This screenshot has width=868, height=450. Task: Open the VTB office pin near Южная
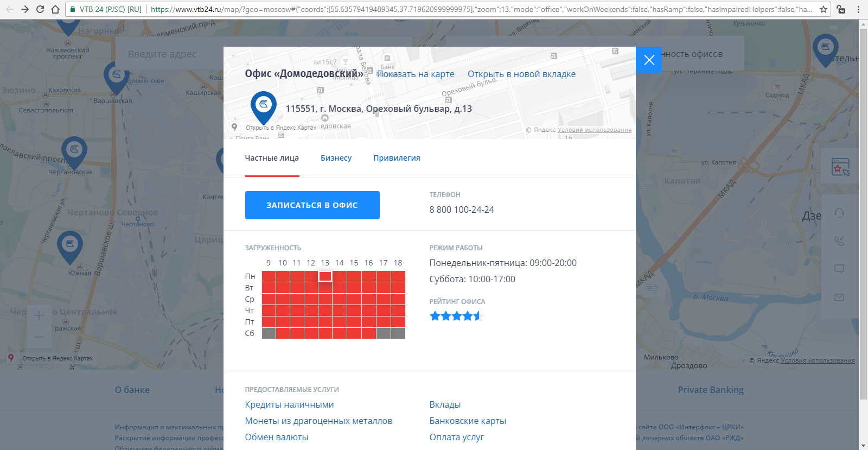(70, 245)
